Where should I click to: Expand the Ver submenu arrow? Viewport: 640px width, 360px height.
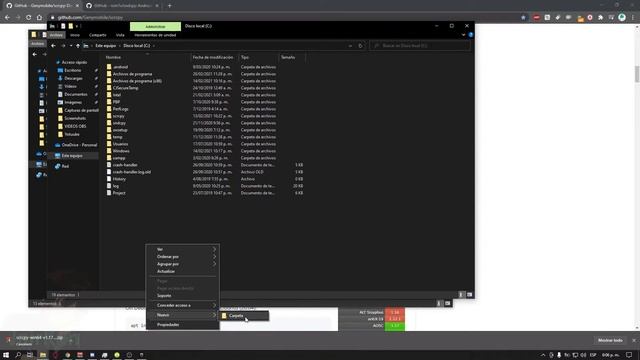214,249
